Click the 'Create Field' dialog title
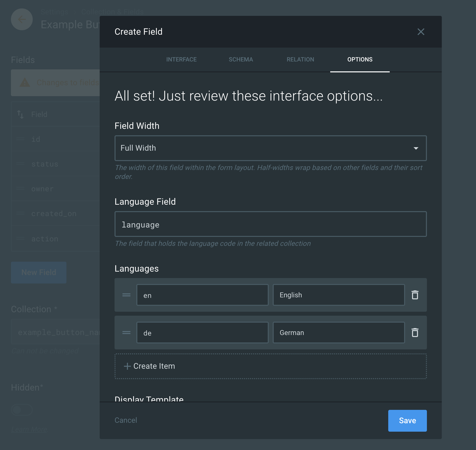The image size is (476, 450). [138, 32]
